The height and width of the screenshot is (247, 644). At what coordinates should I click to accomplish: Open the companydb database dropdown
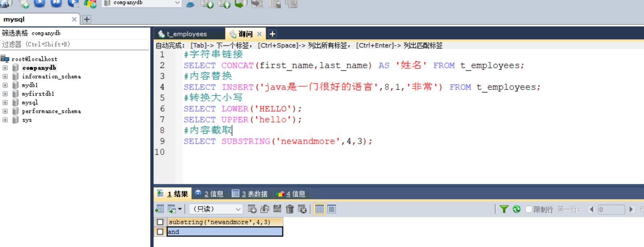(141, 3)
